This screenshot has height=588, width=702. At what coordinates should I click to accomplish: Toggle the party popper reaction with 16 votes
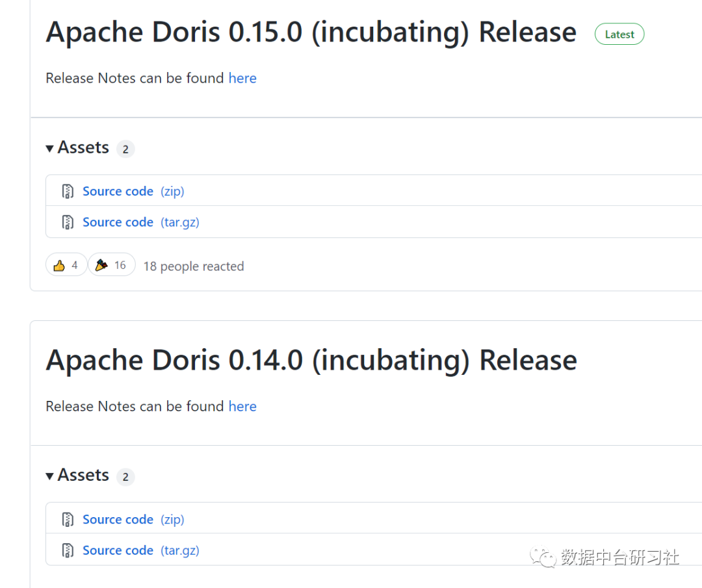pos(112,265)
